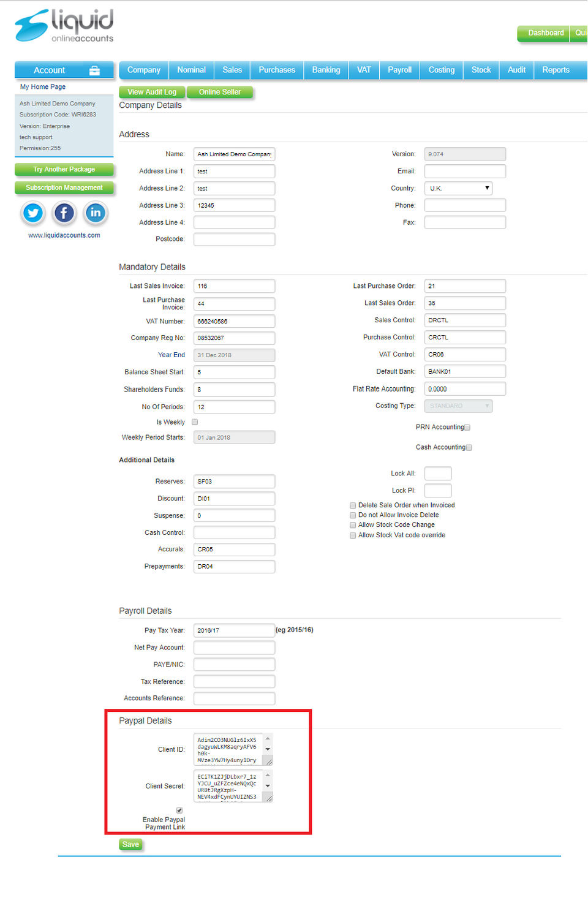Viewport: 588px width, 911px height.
Task: Open the Facebook social link icon
Action: coord(64,213)
